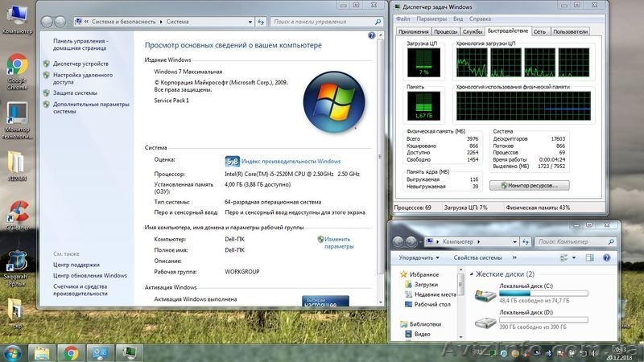This screenshot has width=644, height=362.
Task: Open address dropdown in Computer window
Action: pos(514,242)
